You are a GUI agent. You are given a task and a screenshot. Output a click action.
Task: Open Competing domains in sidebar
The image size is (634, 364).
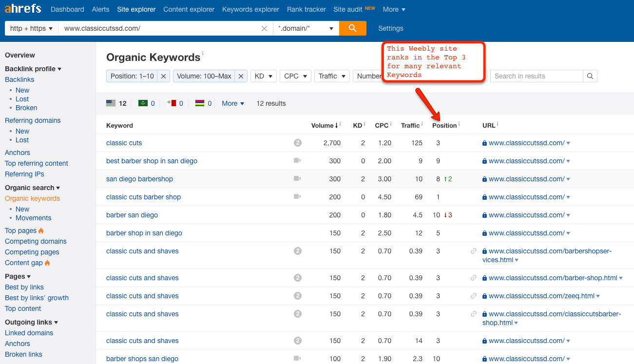click(36, 241)
